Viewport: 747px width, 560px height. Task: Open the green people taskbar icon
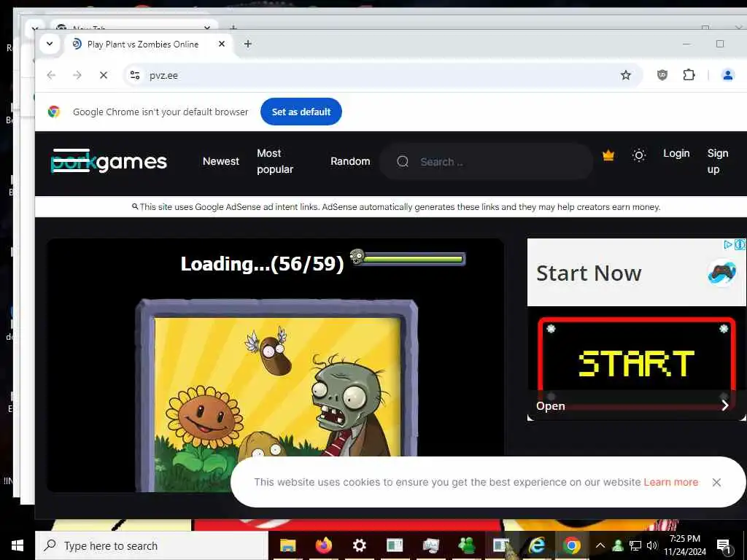coord(466,545)
